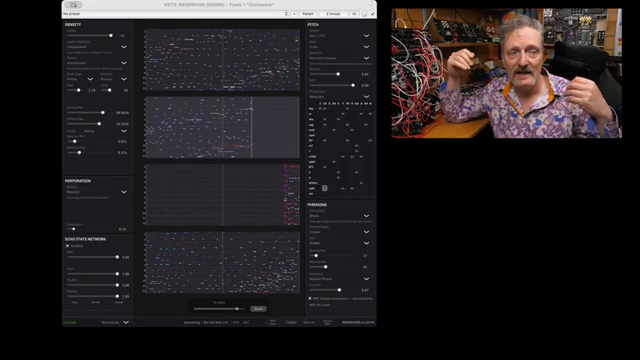Open the Perforation pattern dropdown
Screen dimensions: 640x360
[x=97, y=192]
